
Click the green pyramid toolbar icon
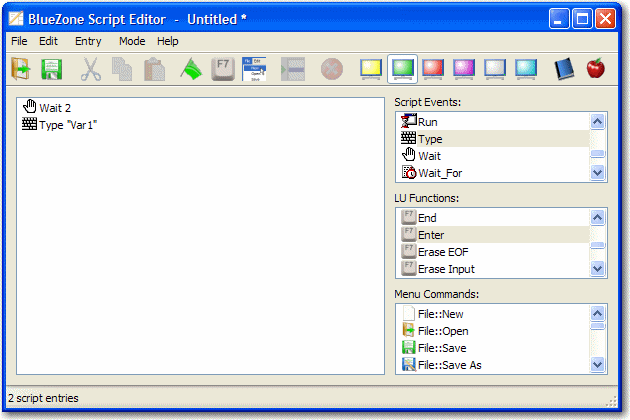(190, 69)
